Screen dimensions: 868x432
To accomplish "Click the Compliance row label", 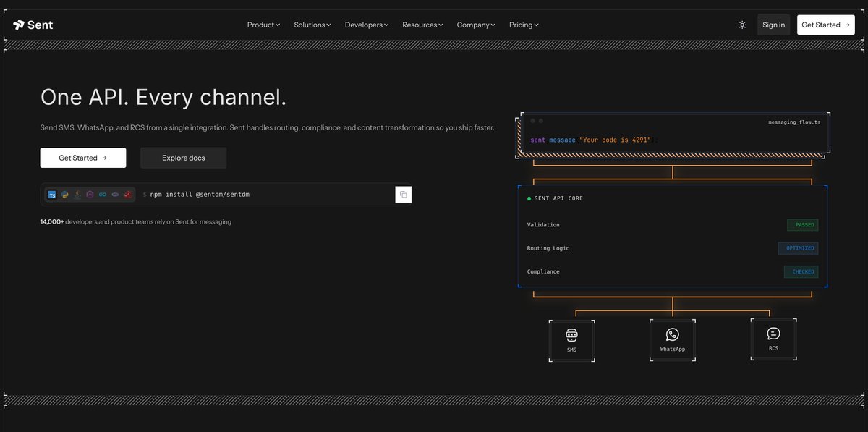I will (543, 272).
